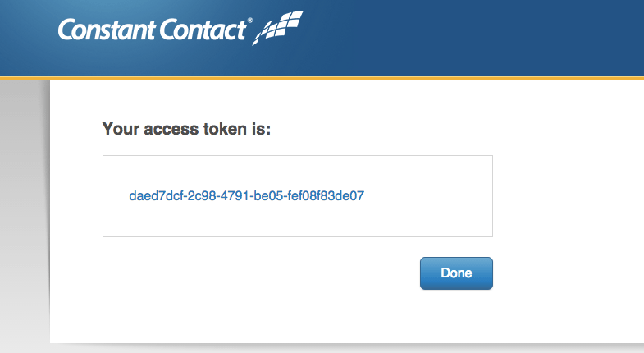The image size is (644, 353).
Task: Click the gray margin left of the panel
Action: 23,213
